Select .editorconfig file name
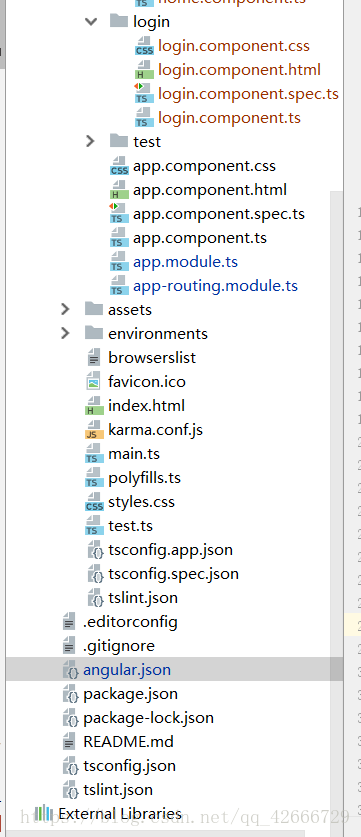 pos(130,622)
